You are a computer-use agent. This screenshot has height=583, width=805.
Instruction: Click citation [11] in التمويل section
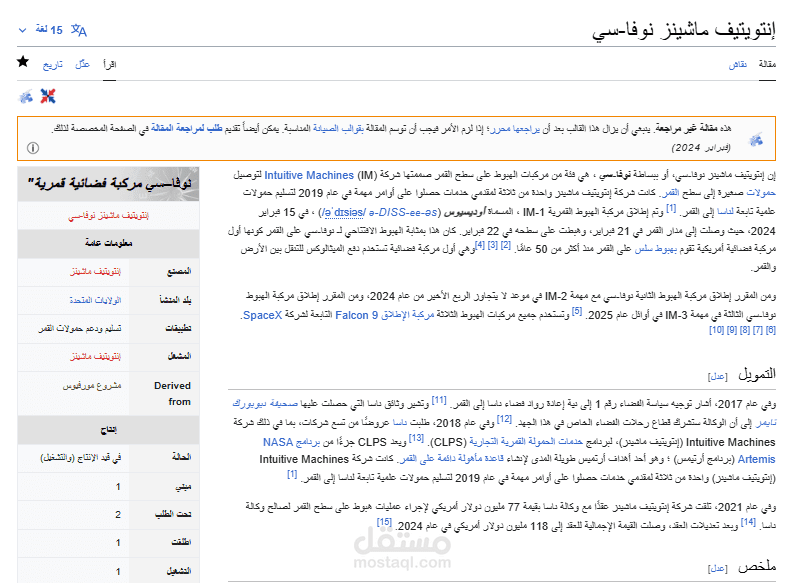click(x=439, y=400)
